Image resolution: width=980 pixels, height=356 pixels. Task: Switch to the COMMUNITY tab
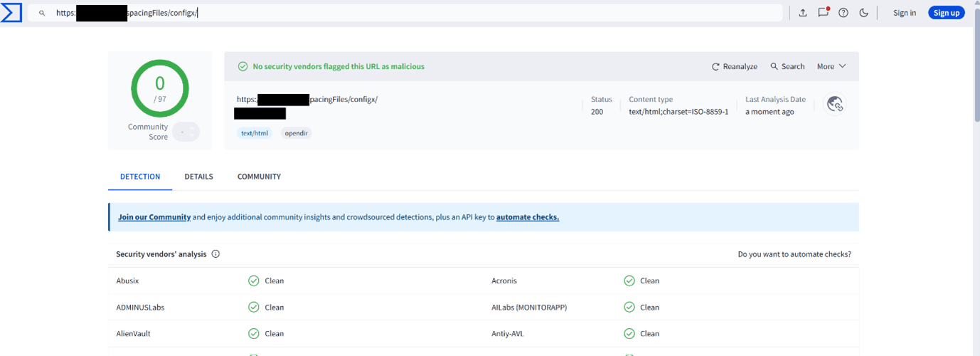[x=259, y=177]
